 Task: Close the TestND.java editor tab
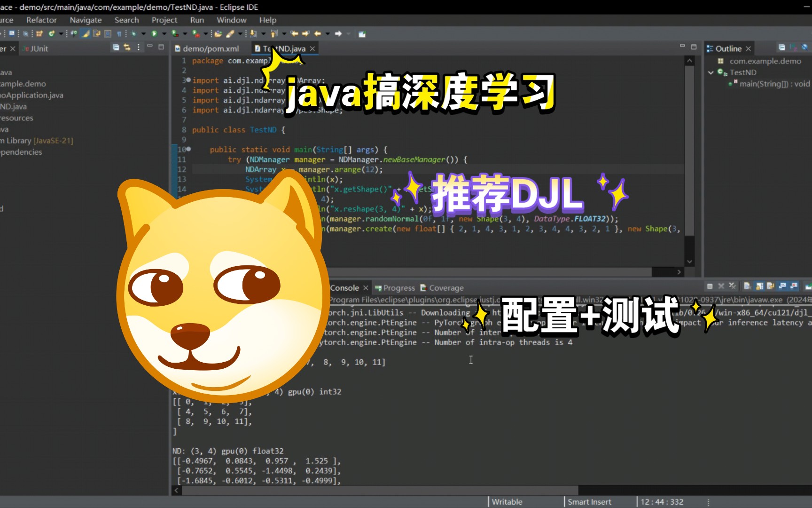(312, 48)
